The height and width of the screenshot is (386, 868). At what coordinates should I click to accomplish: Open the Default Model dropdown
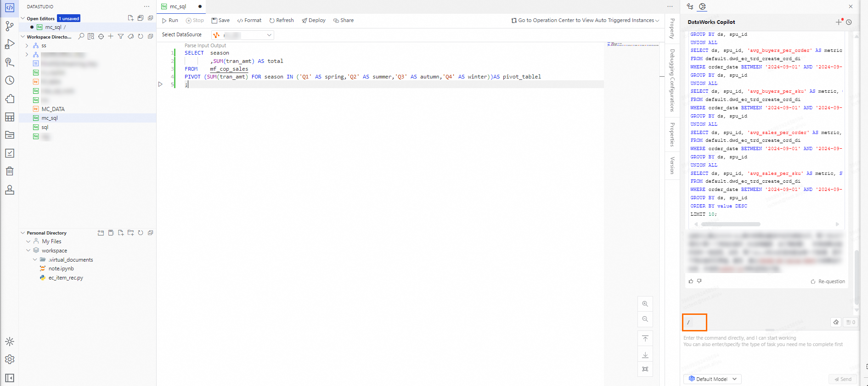[712, 379]
